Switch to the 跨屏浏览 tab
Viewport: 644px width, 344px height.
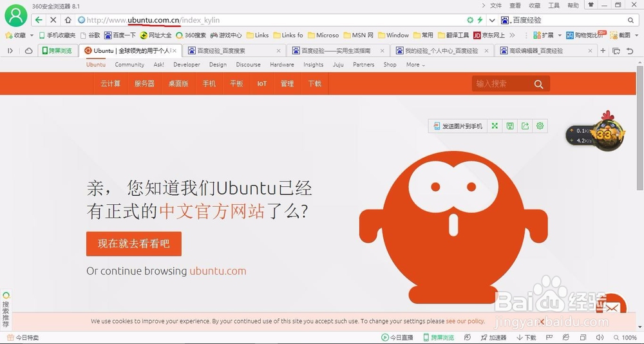click(57, 50)
